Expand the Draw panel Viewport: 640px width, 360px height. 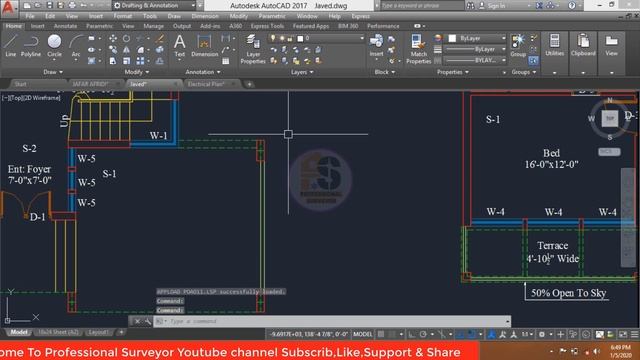tap(53, 72)
